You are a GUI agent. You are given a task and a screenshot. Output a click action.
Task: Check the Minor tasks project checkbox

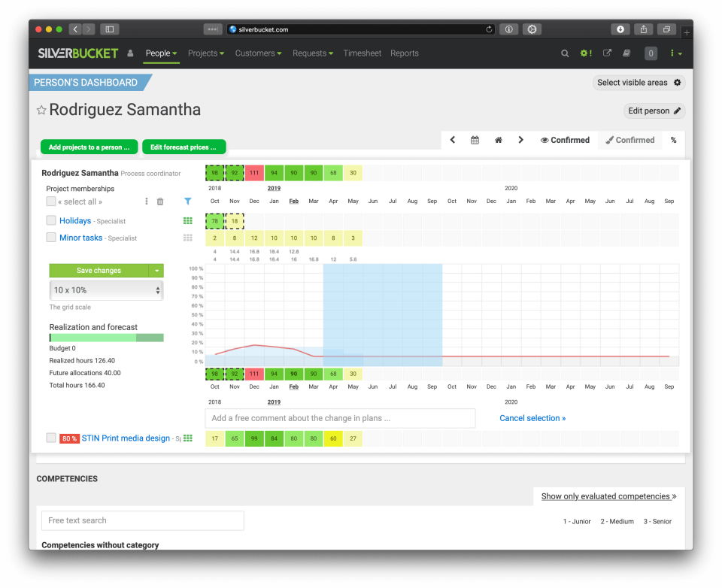51,237
